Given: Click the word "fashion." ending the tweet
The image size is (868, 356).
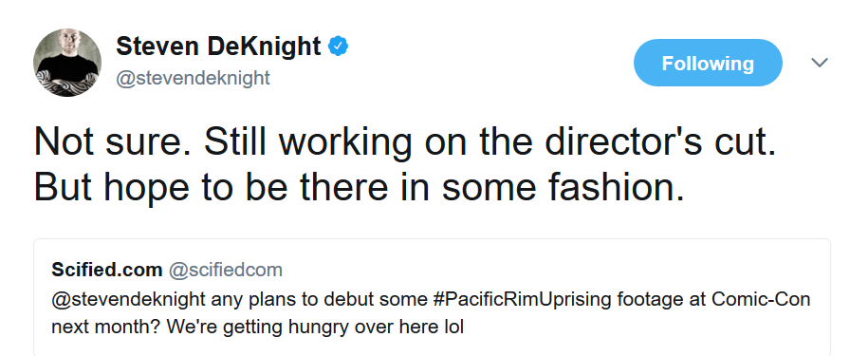Looking at the screenshot, I should click(616, 187).
